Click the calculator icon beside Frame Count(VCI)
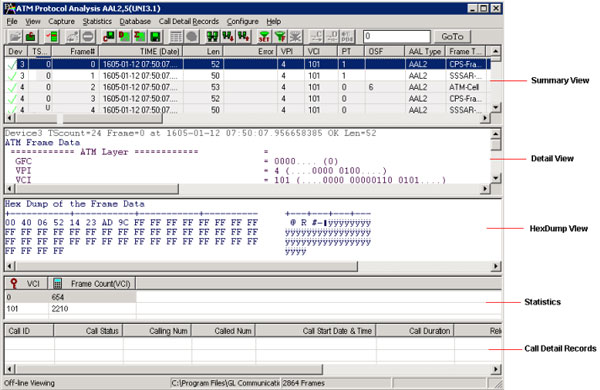The width and height of the screenshot is (600, 390). 57,283
